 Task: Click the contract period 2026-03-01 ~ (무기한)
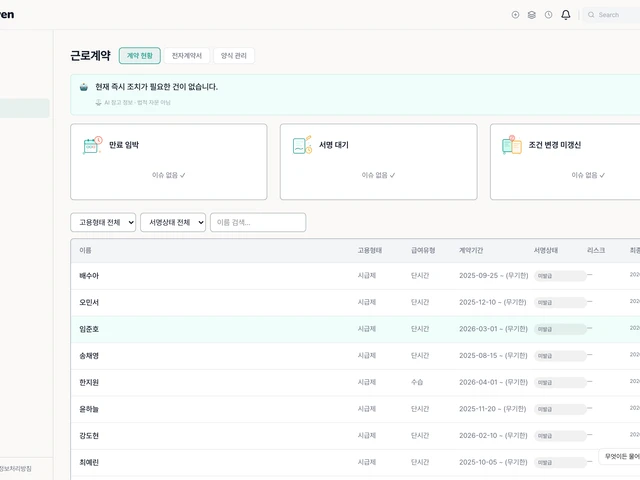coord(493,329)
